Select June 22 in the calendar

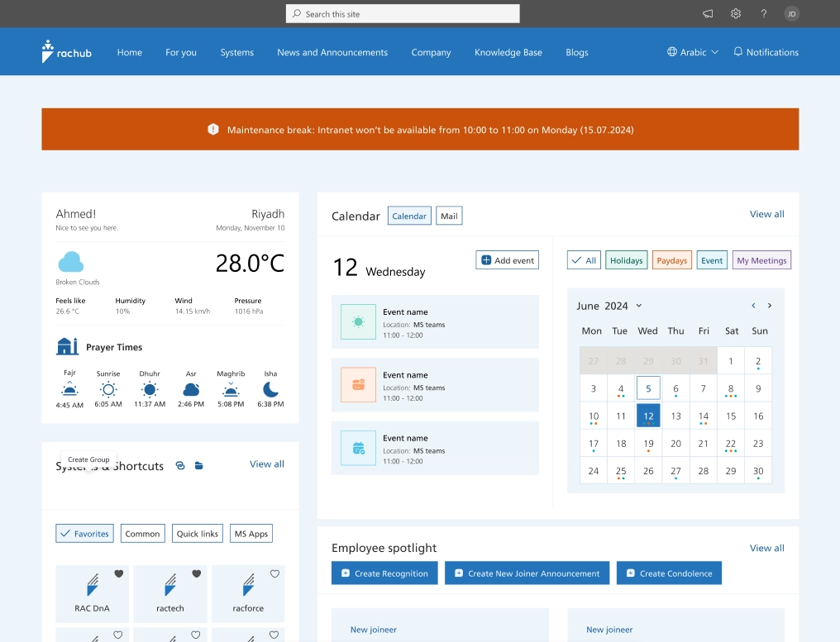coord(731,444)
